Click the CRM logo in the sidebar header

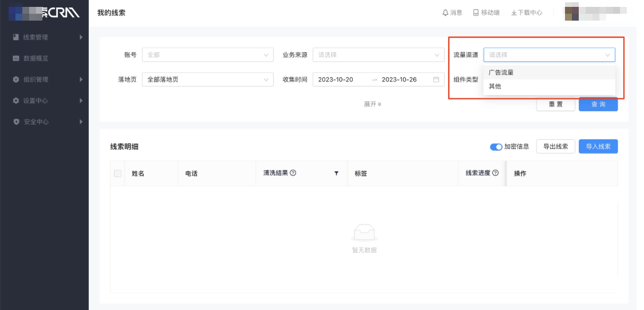44,13
